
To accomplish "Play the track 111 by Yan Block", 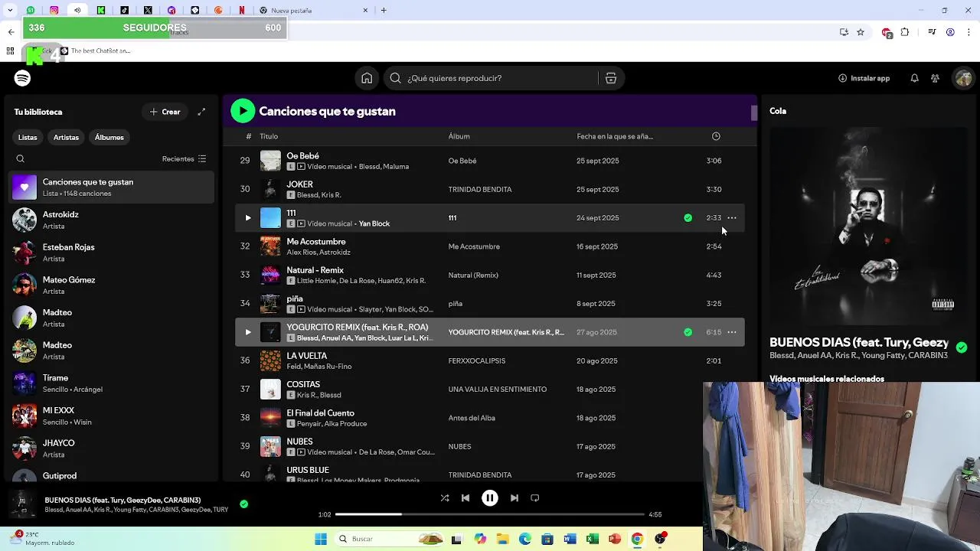I will (x=247, y=218).
